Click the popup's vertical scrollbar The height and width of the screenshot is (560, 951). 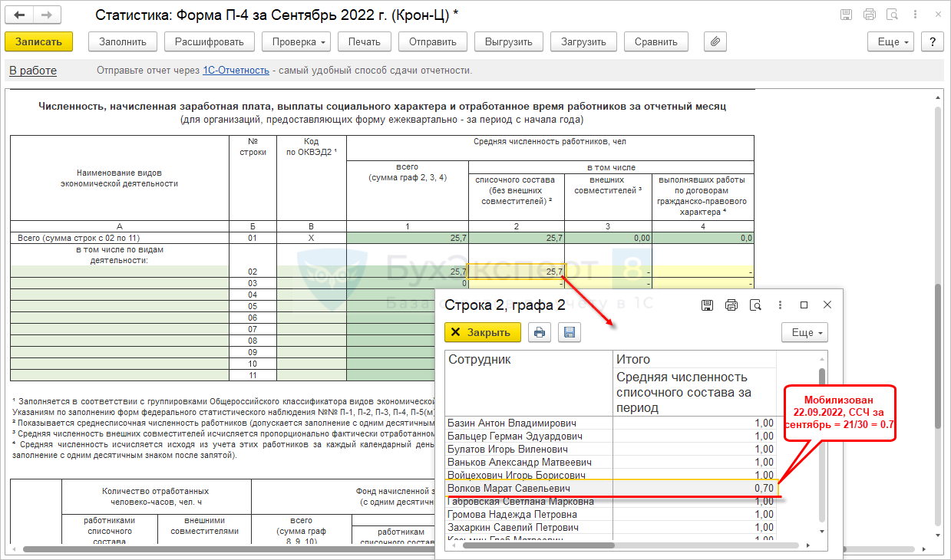point(822,445)
